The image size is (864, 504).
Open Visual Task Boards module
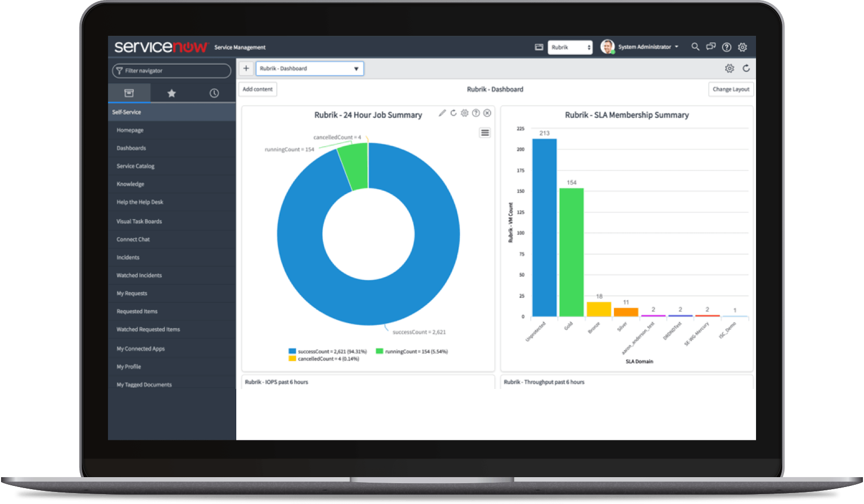coord(139,222)
